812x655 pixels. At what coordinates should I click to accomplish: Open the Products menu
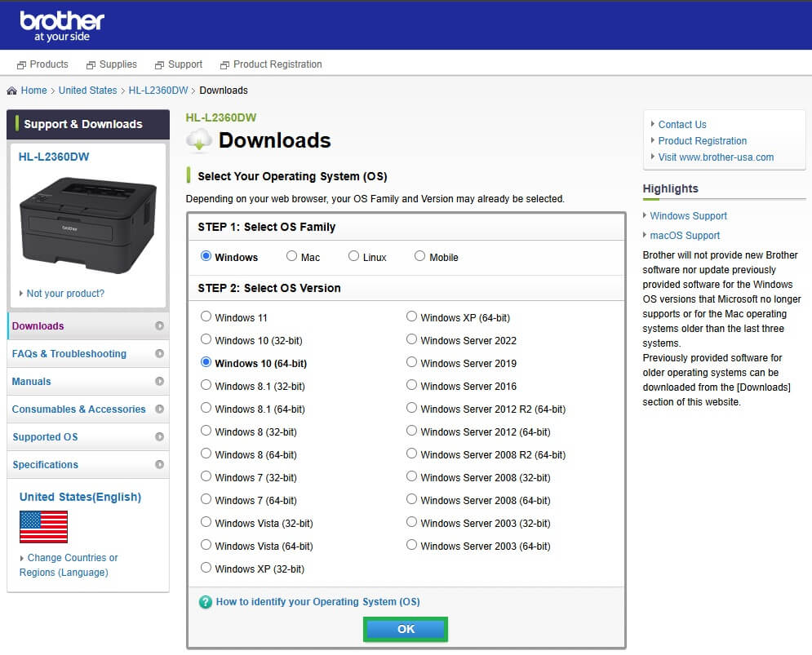[49, 64]
